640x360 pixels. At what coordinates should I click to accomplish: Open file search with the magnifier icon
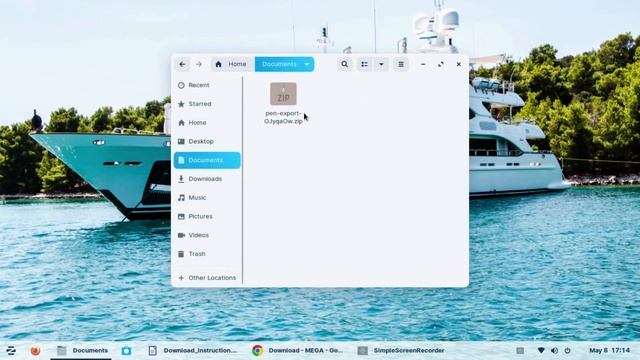[344, 64]
